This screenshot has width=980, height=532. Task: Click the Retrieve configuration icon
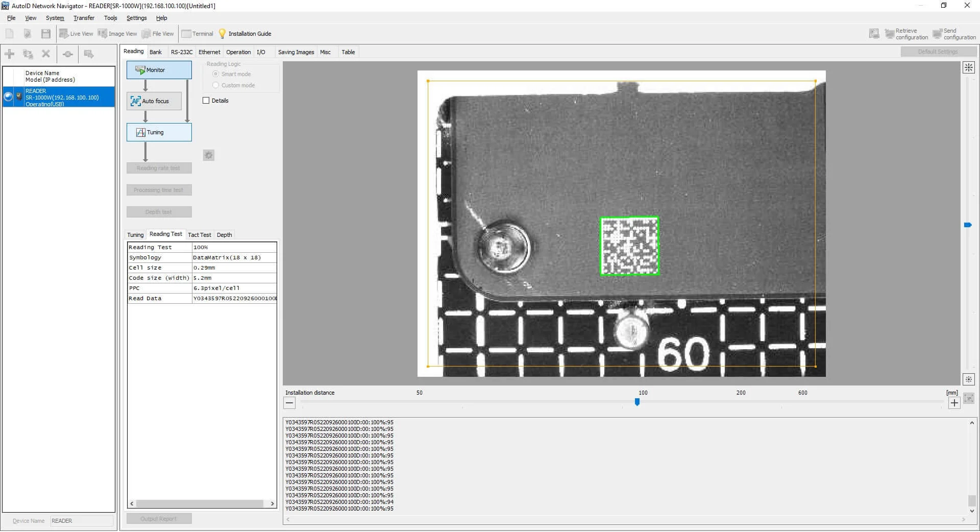coord(890,34)
